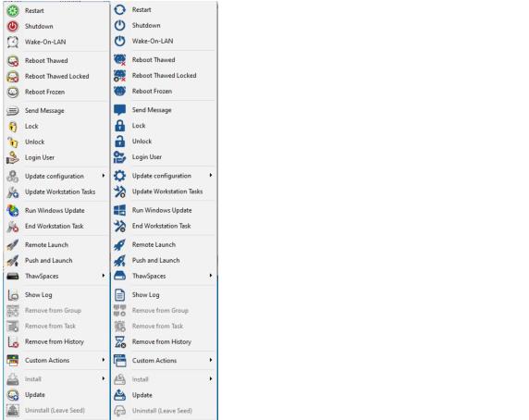Click the blue gear Update configuration icon

click(x=120, y=176)
